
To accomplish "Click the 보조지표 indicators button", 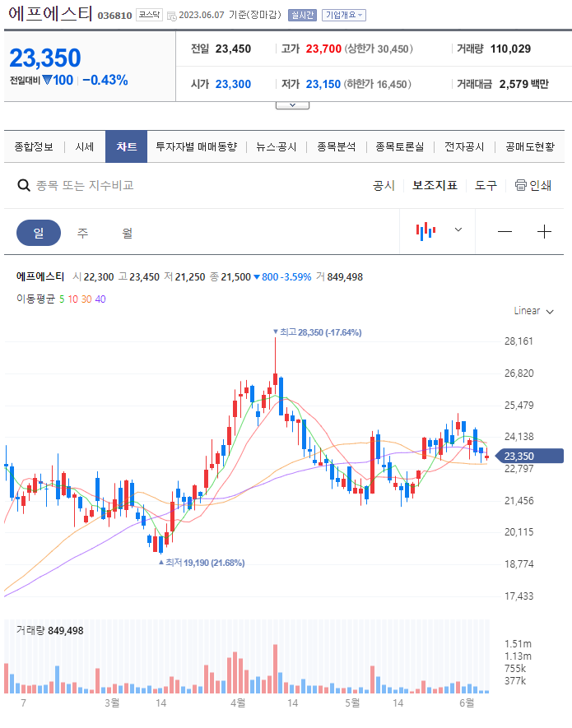I will 435,186.
